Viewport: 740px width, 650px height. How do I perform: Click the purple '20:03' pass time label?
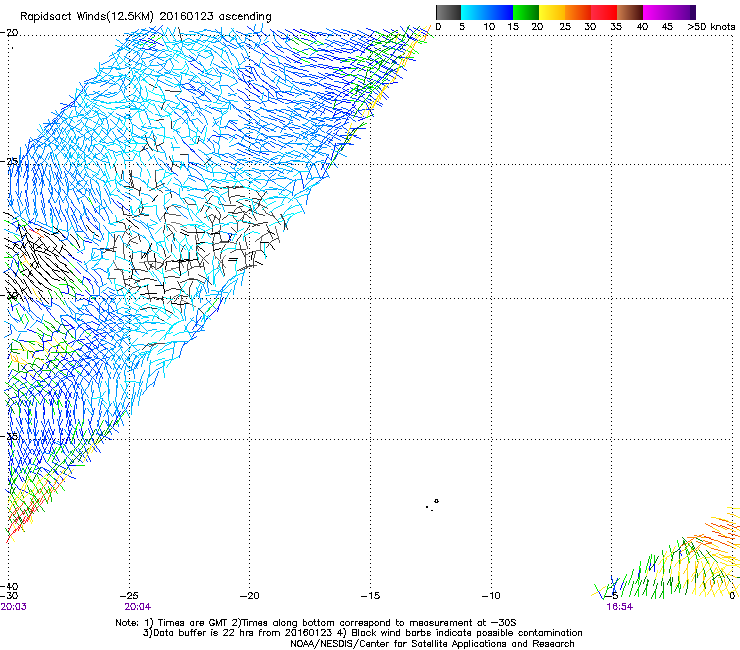(13, 607)
